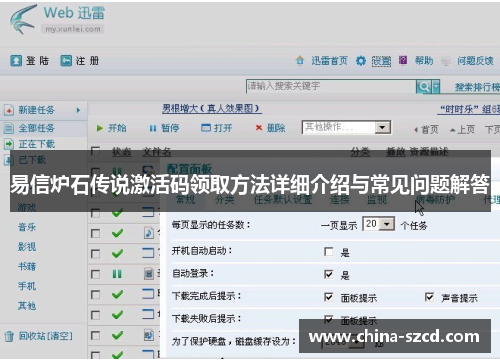Enable 开机自动启动 checkbox
This screenshot has width=500, height=362.
click(x=328, y=251)
